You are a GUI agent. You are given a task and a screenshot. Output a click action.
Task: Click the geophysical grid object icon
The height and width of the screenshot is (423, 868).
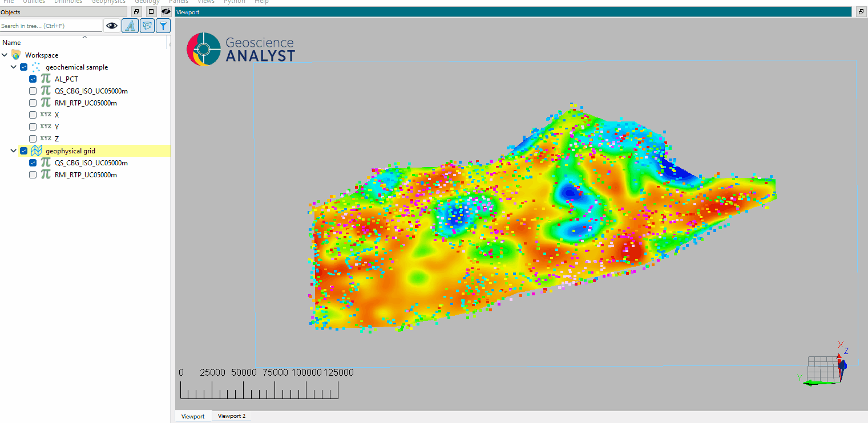(x=37, y=151)
